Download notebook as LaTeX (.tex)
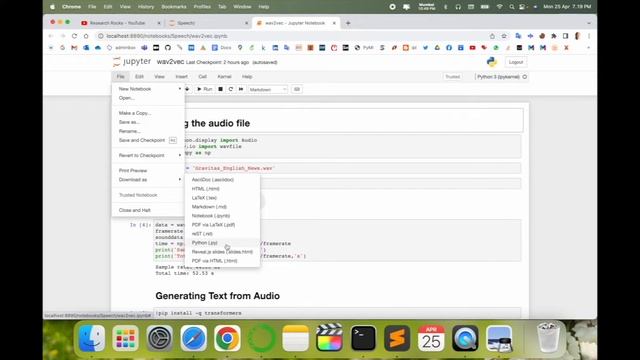 tap(222, 198)
